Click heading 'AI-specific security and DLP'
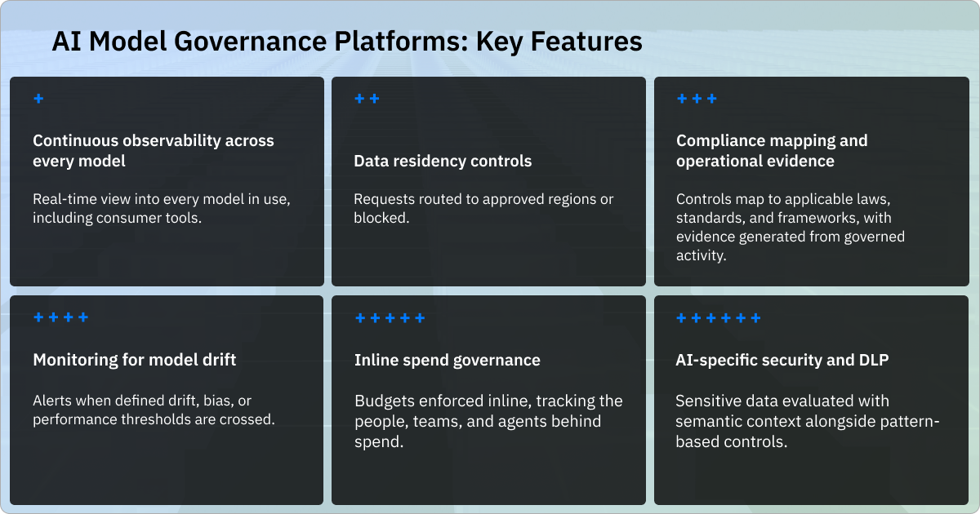Screen dimensions: 980x514 tap(782, 360)
